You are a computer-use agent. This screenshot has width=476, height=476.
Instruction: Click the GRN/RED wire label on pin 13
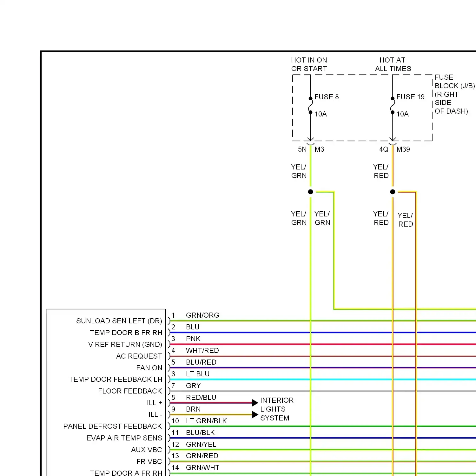pos(202,456)
